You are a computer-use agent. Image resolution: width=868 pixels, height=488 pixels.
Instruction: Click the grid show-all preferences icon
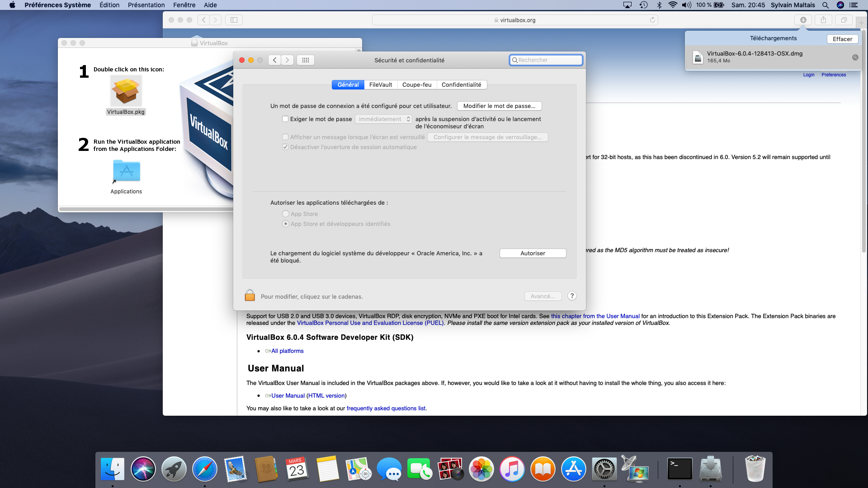[306, 60]
